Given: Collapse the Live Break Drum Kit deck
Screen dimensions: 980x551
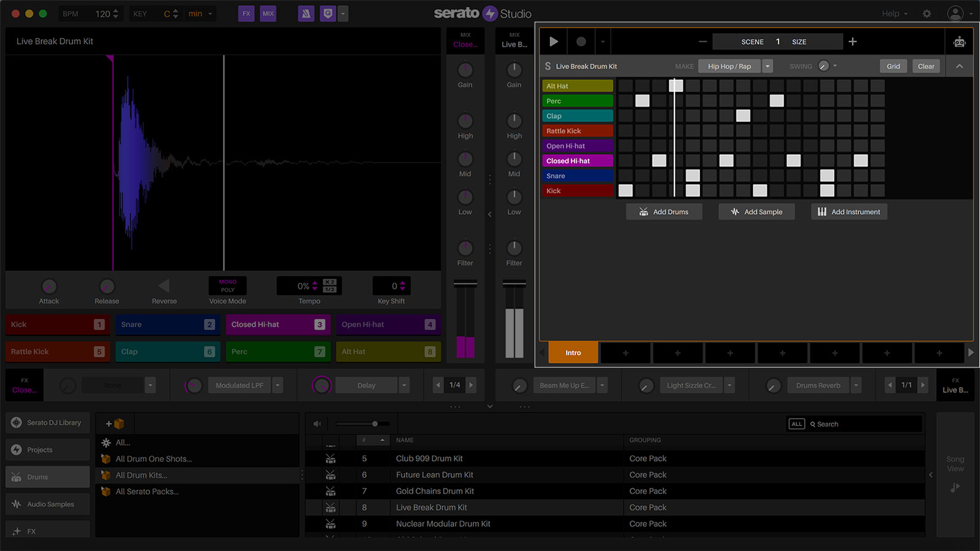Looking at the screenshot, I should [959, 66].
